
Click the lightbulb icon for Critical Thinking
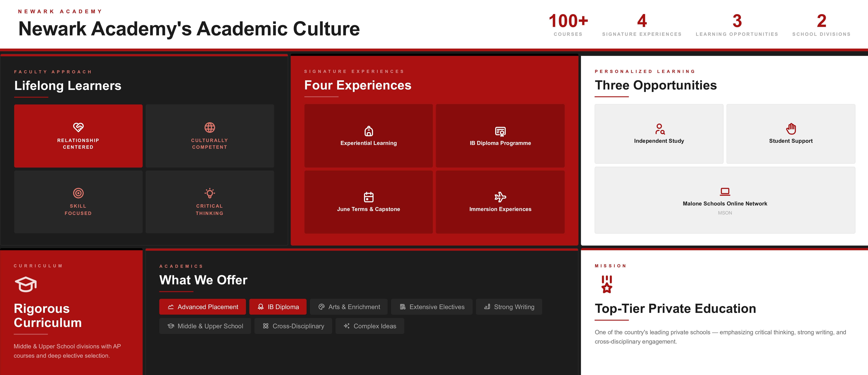210,193
